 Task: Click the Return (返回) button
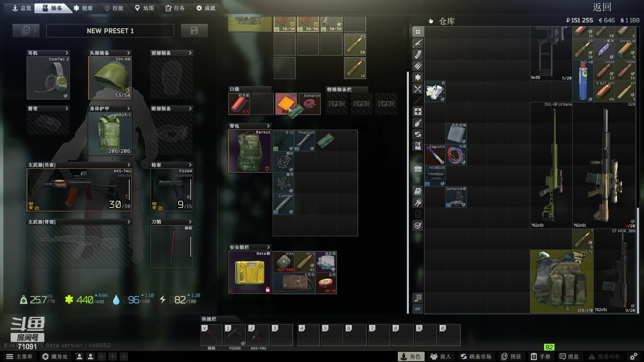click(x=602, y=7)
